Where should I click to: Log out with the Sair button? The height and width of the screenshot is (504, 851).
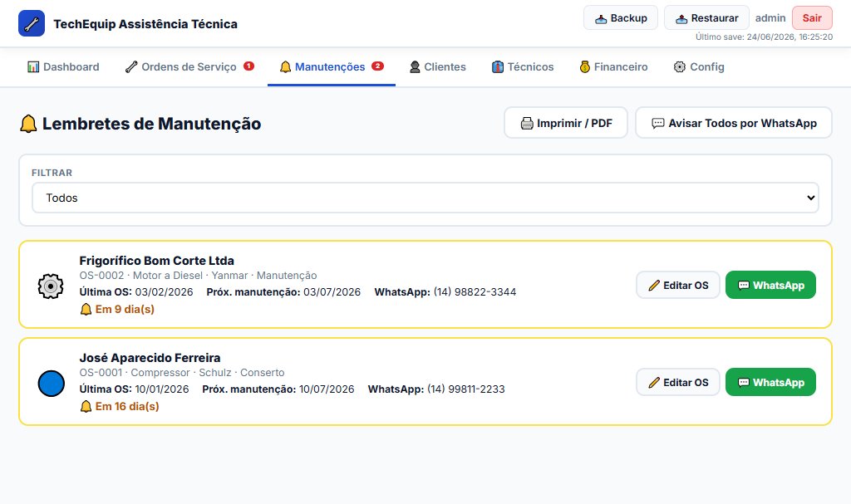812,18
